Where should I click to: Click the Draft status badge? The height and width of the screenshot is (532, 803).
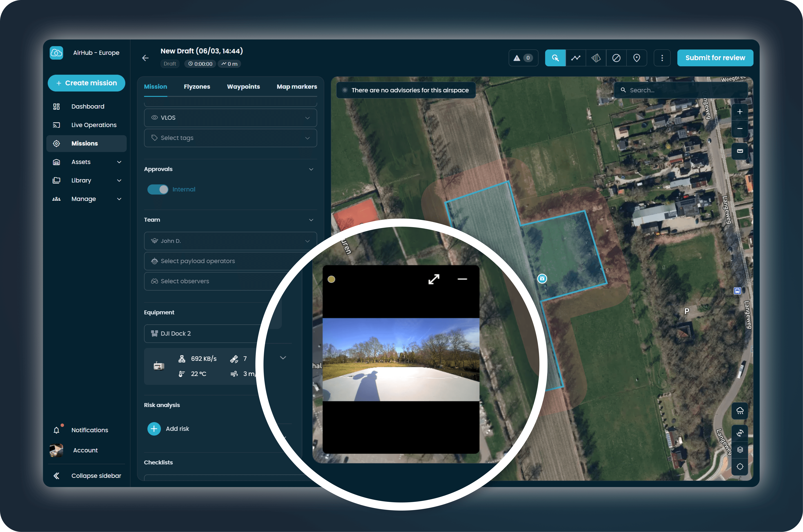(x=170, y=64)
